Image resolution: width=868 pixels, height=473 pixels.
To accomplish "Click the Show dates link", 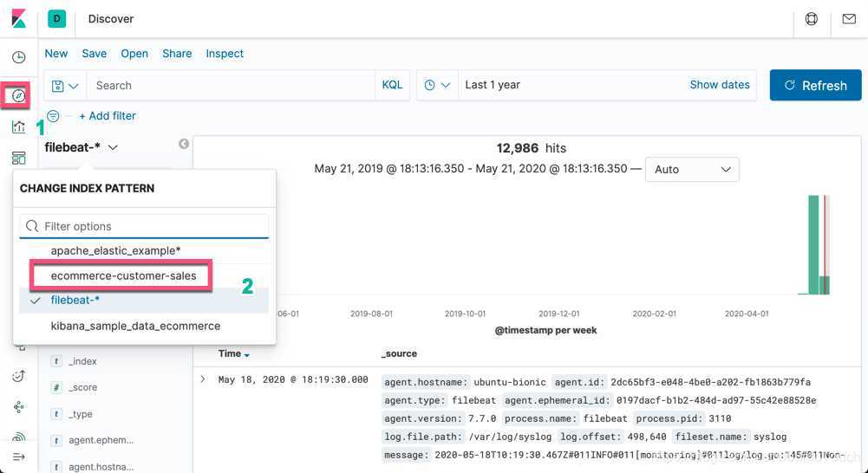I will click(x=720, y=85).
